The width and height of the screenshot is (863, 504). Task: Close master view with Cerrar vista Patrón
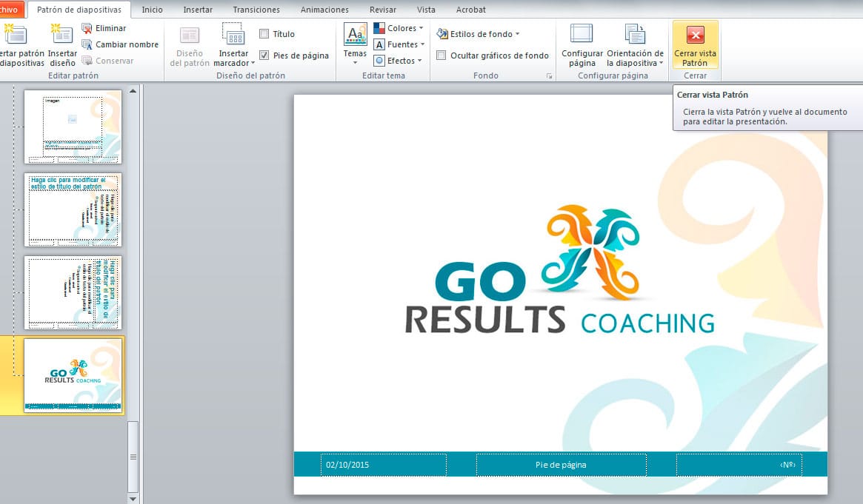pos(695,45)
